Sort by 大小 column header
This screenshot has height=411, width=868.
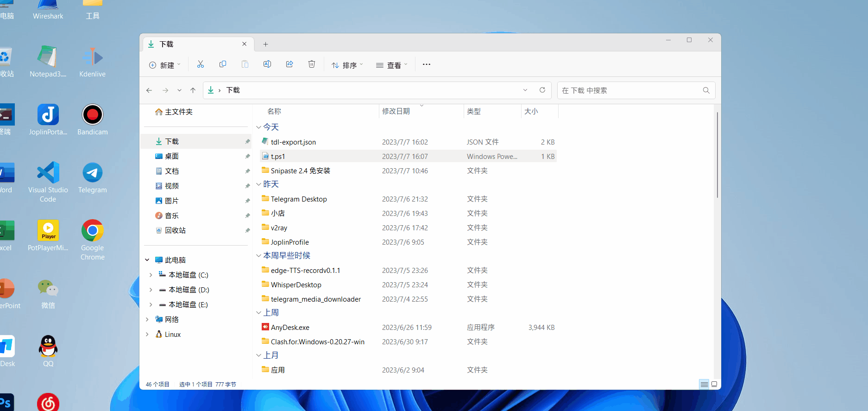point(531,111)
